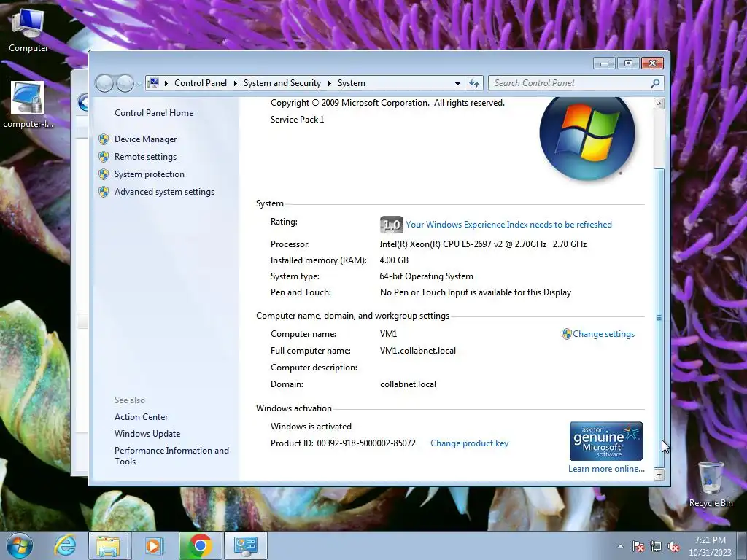The height and width of the screenshot is (560, 747).
Task: Click the Windows is activated text
Action: 311,427
